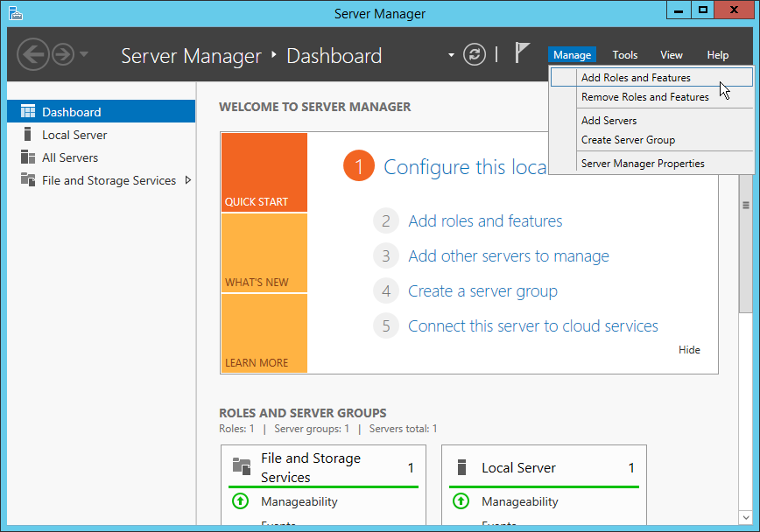Select All Servers in the navigation pane
The height and width of the screenshot is (532, 760).
click(102, 157)
